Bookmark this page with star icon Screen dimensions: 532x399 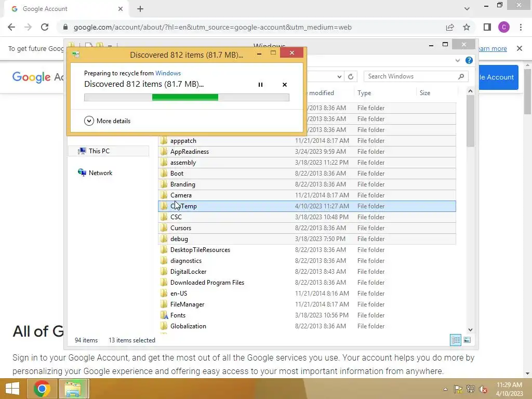tap(467, 27)
